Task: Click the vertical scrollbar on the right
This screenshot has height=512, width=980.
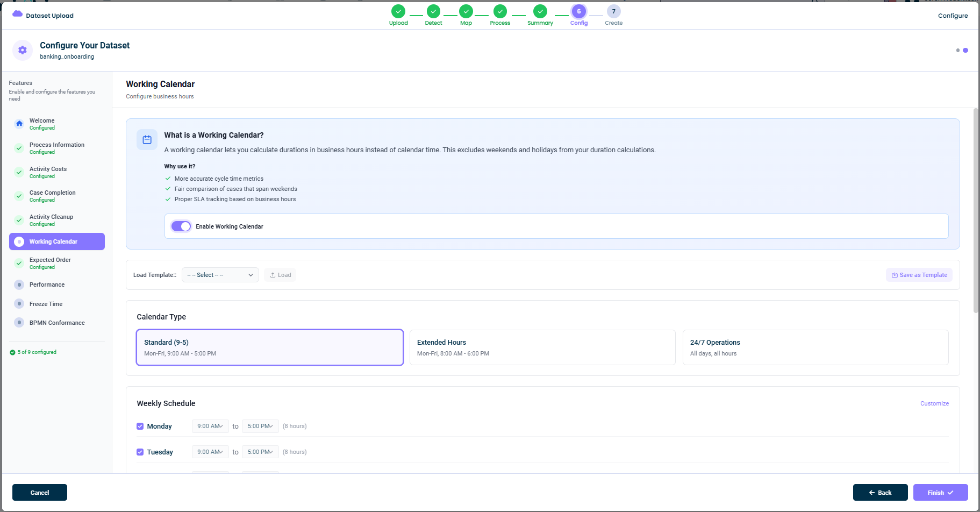Action: (x=976, y=210)
